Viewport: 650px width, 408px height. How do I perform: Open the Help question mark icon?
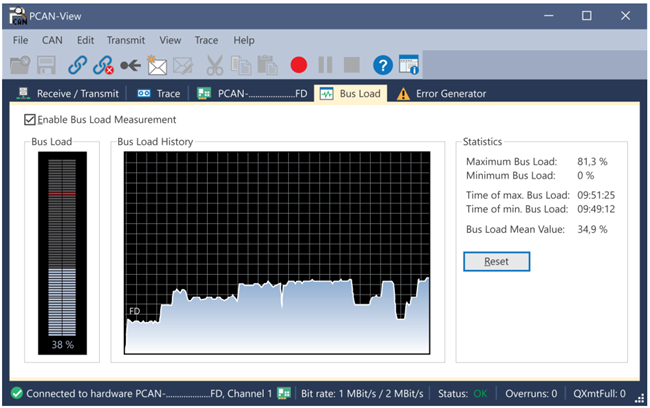click(x=382, y=65)
